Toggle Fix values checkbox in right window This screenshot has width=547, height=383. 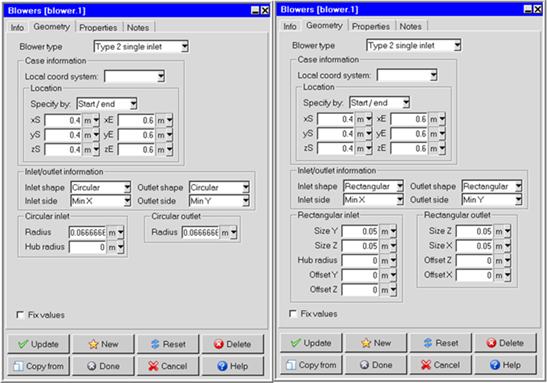tap(293, 314)
